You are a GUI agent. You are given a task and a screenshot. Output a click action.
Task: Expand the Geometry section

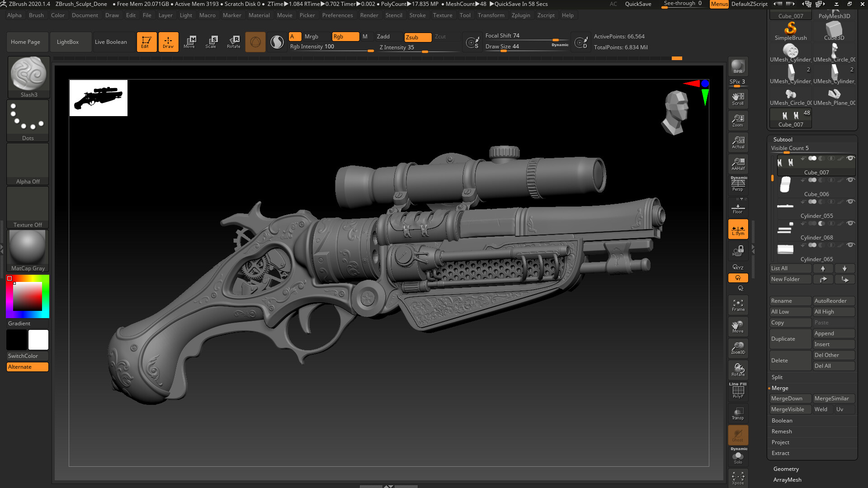(x=786, y=469)
